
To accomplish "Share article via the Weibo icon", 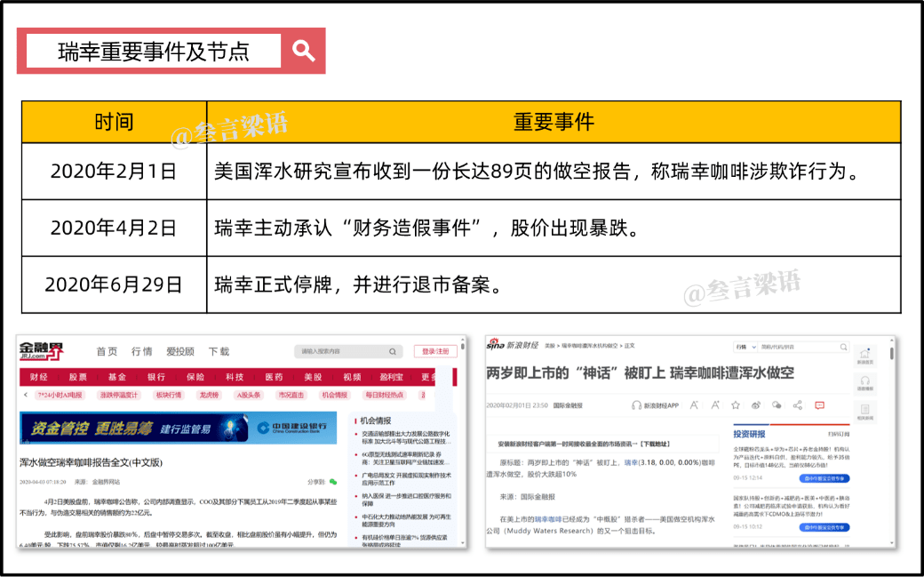I will tap(755, 405).
